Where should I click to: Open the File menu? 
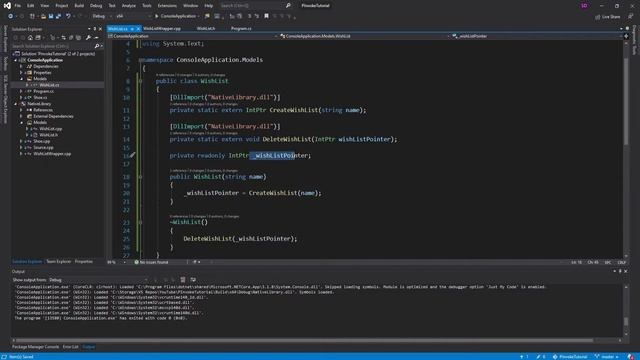[18, 6]
